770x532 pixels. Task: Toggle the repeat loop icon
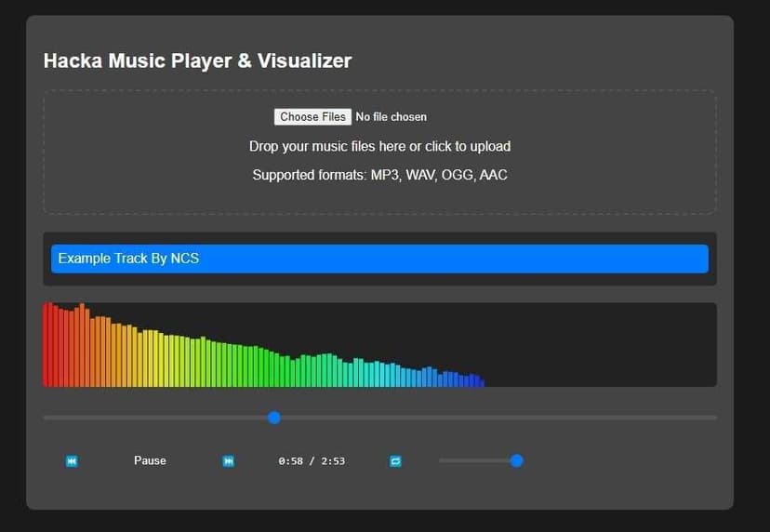point(395,461)
